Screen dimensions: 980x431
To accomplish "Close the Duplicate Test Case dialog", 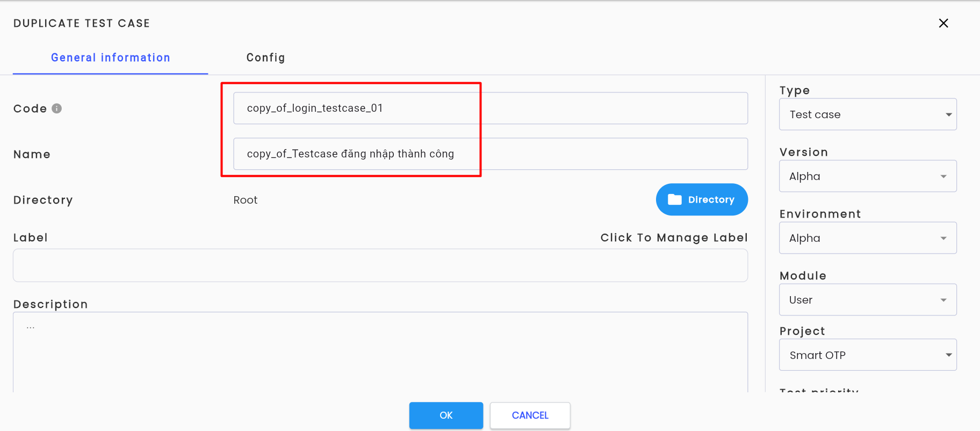I will 943,23.
